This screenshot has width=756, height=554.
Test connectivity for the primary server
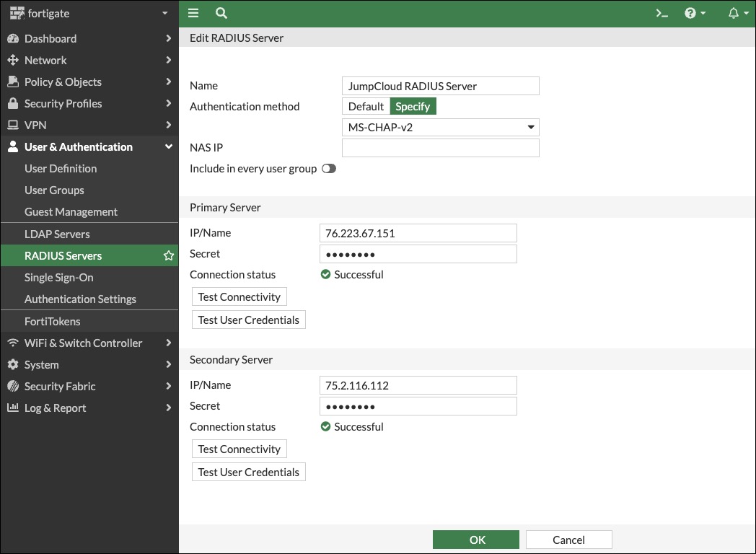pyautogui.click(x=239, y=296)
